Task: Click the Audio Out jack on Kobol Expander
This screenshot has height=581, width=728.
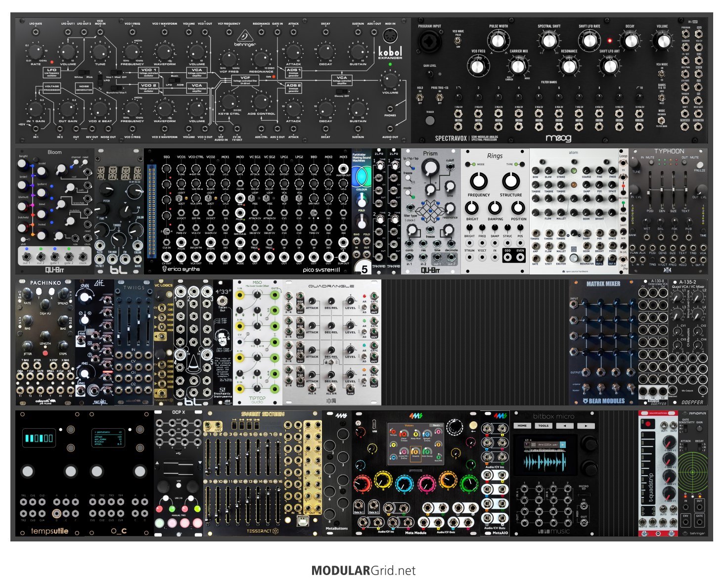Action: (x=390, y=130)
